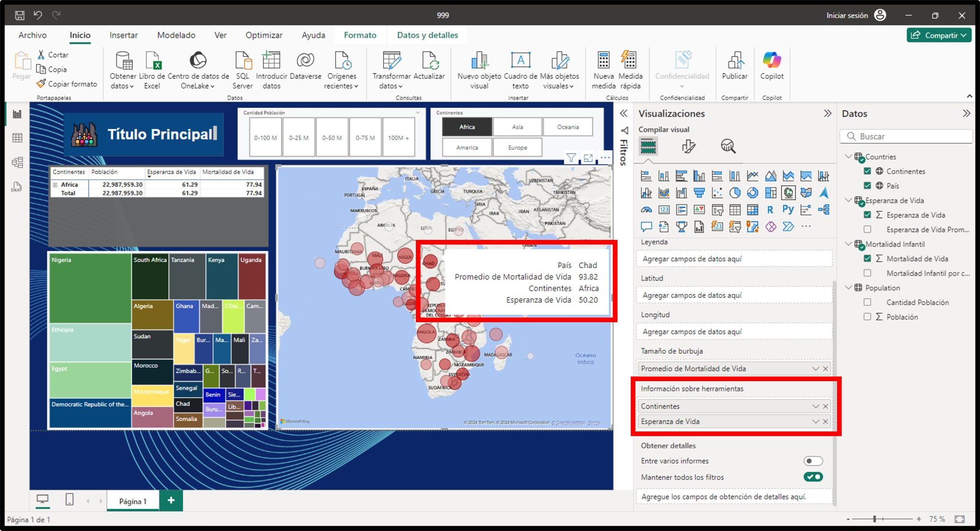Image resolution: width=980 pixels, height=531 pixels.
Task: Expand the Filtros pane arrow
Action: pyautogui.click(x=624, y=113)
